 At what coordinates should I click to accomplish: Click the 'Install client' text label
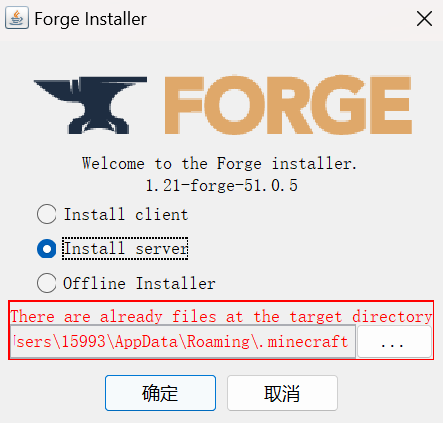[x=126, y=214]
